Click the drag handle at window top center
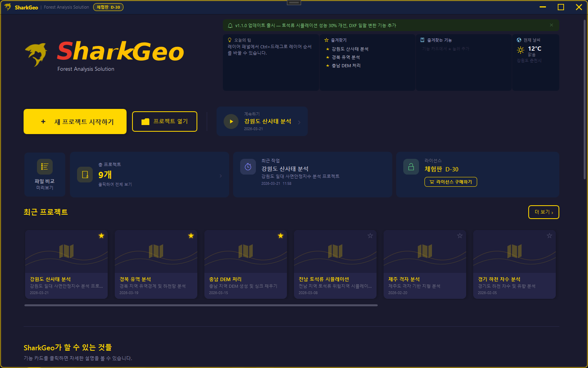This screenshot has height=368, width=588. (x=294, y=2)
